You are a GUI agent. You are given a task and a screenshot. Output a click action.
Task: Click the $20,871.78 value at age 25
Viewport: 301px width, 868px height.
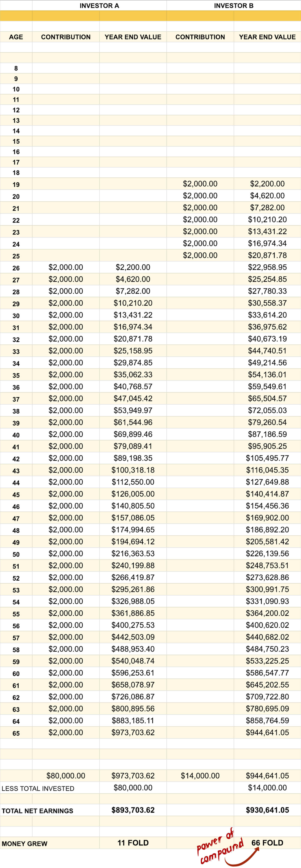coord(267,255)
